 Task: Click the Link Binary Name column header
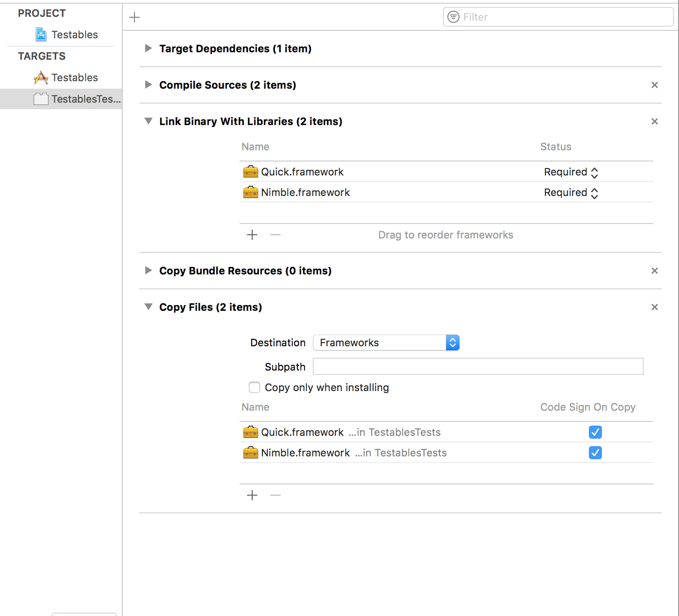click(255, 147)
